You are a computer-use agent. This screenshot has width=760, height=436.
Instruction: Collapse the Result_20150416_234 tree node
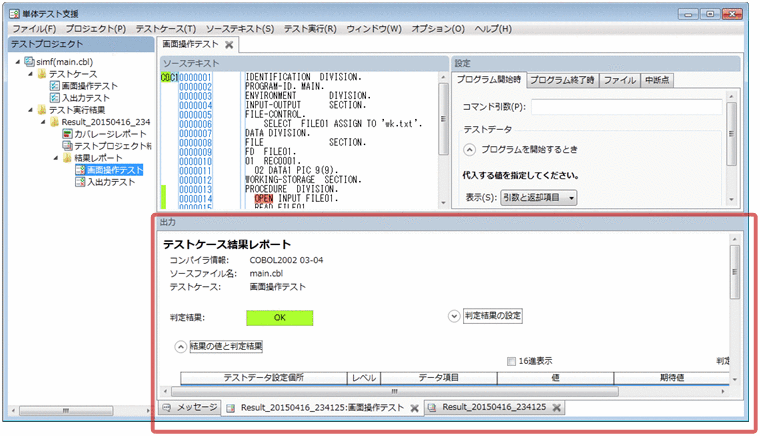point(44,122)
